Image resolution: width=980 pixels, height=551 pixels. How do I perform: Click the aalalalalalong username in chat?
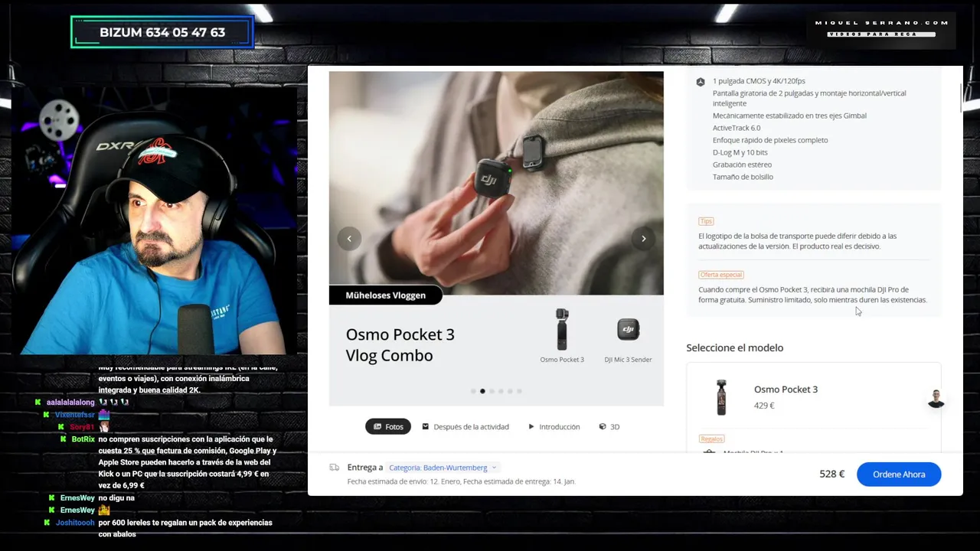pos(70,403)
